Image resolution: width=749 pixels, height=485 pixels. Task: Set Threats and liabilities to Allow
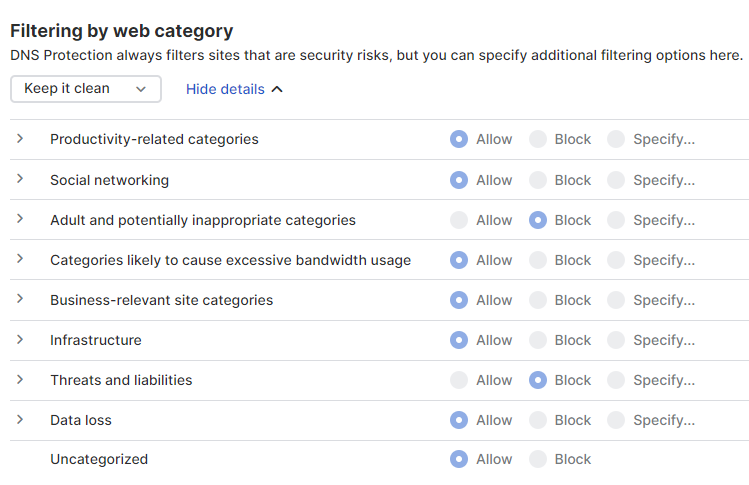pyautogui.click(x=459, y=380)
